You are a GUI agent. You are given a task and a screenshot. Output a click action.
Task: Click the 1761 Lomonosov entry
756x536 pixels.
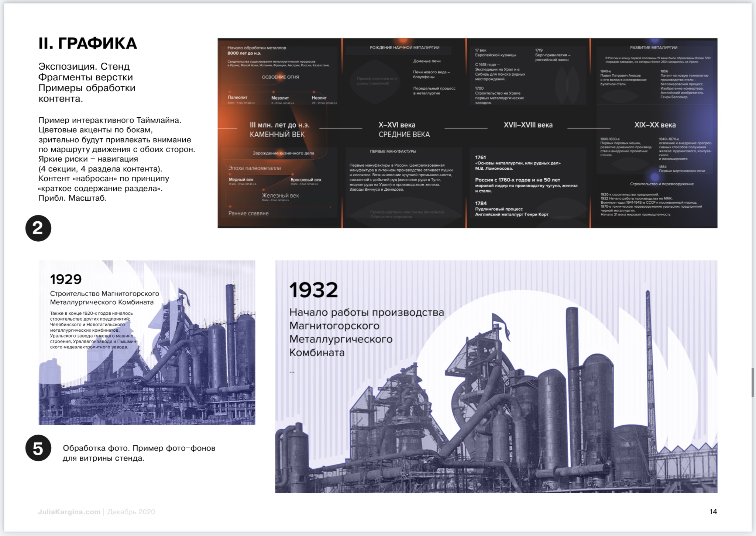tap(518, 163)
